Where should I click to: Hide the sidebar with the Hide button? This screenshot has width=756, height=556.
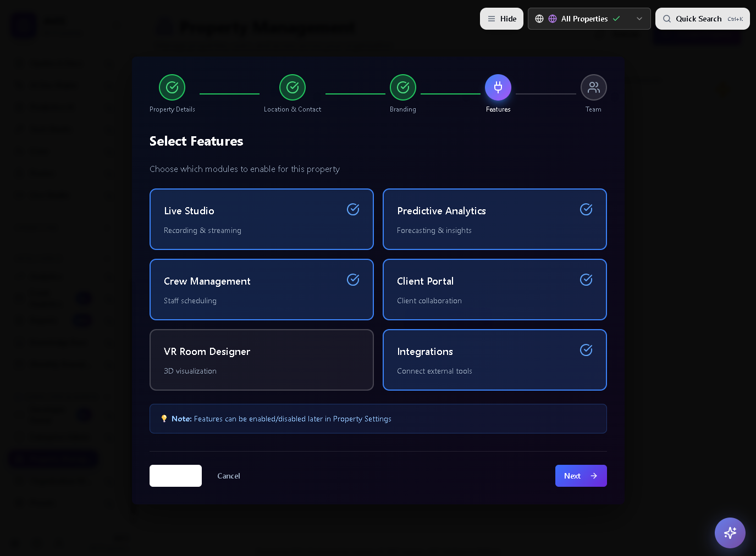click(501, 19)
